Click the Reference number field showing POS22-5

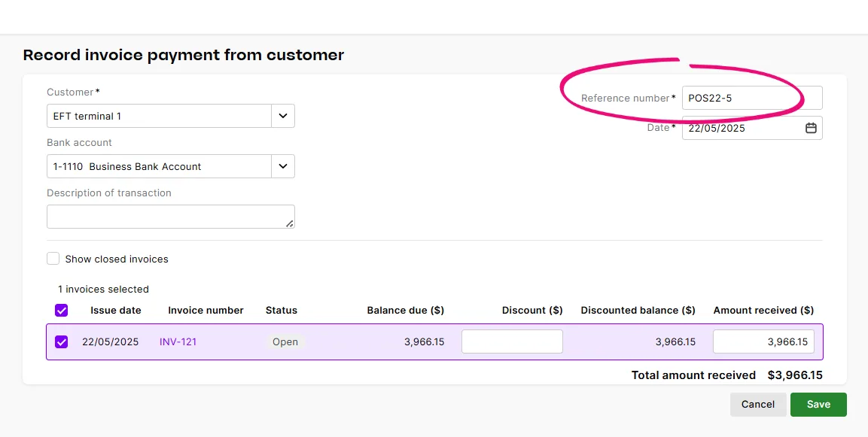[x=751, y=98]
